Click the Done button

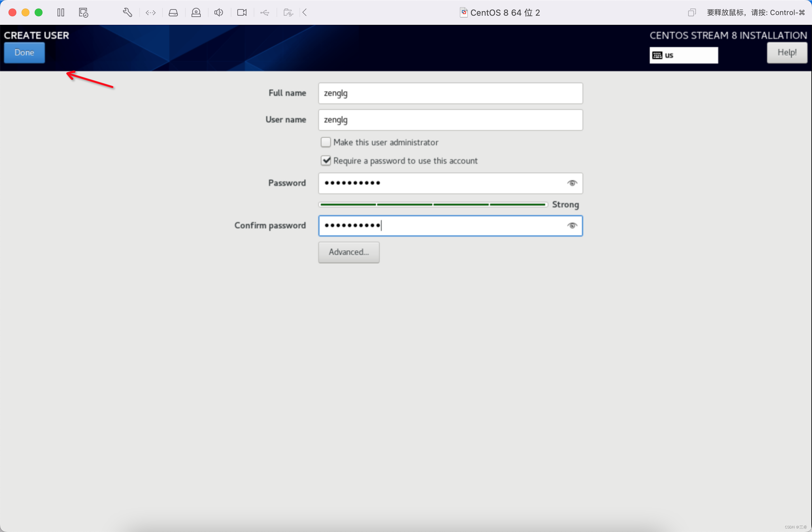pyautogui.click(x=24, y=53)
